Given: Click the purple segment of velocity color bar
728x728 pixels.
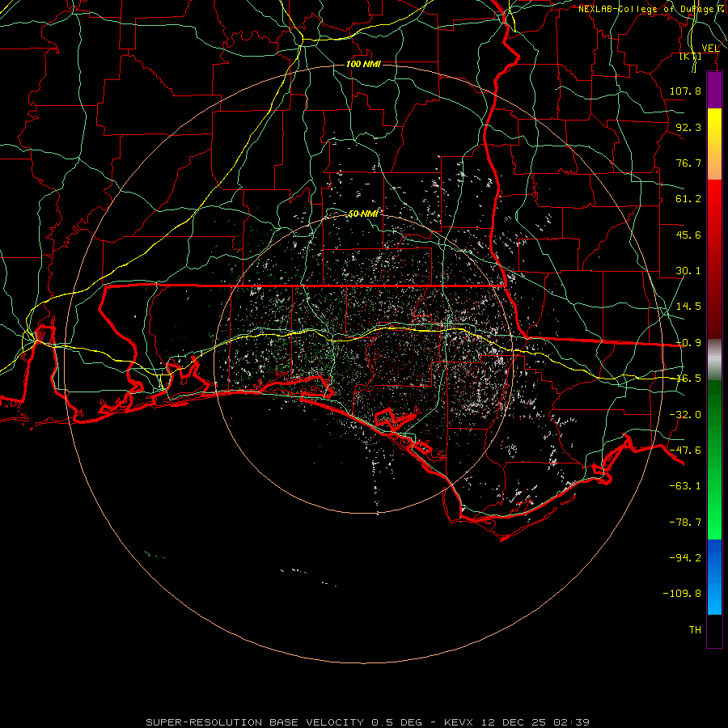Looking at the screenshot, I should coord(714,91).
